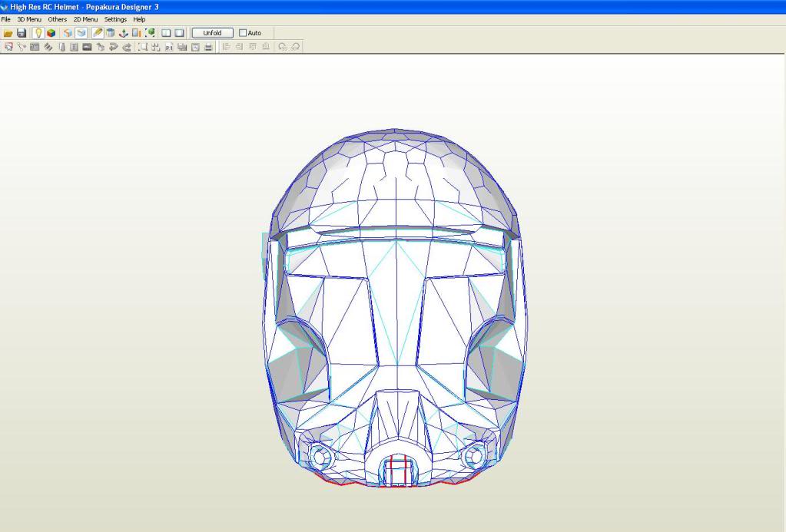Open the 3D Menu
786x532 pixels.
point(29,19)
